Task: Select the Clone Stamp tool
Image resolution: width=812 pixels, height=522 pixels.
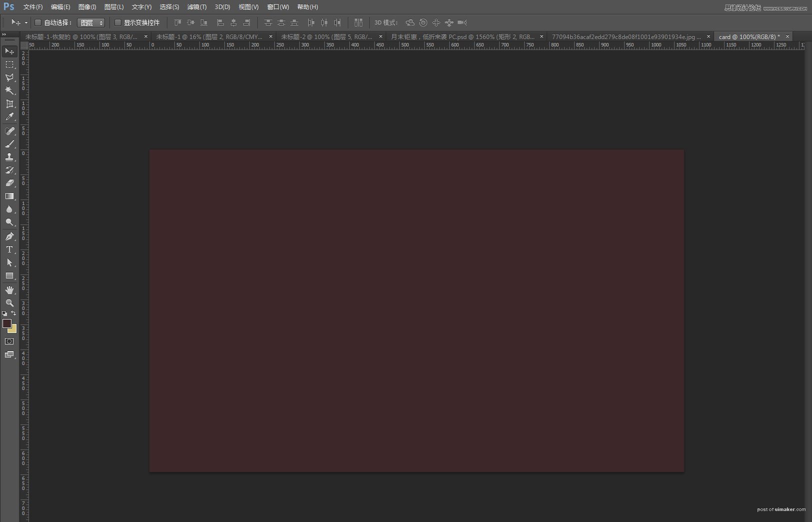Action: click(x=9, y=157)
